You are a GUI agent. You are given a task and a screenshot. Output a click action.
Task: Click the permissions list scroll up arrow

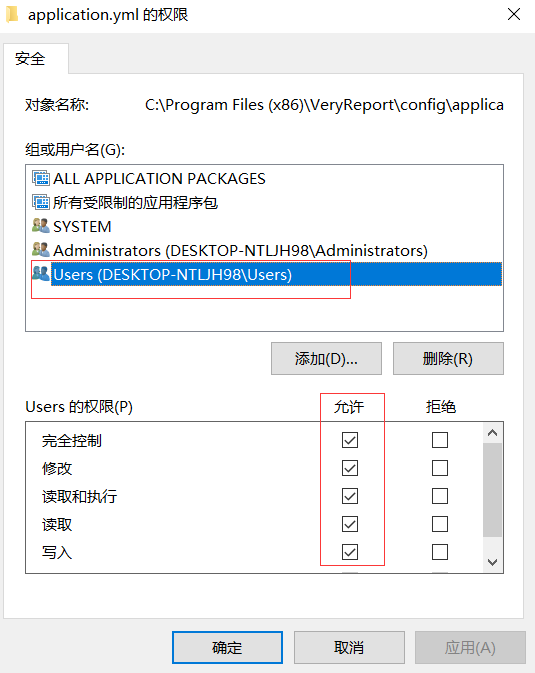[x=492, y=433]
